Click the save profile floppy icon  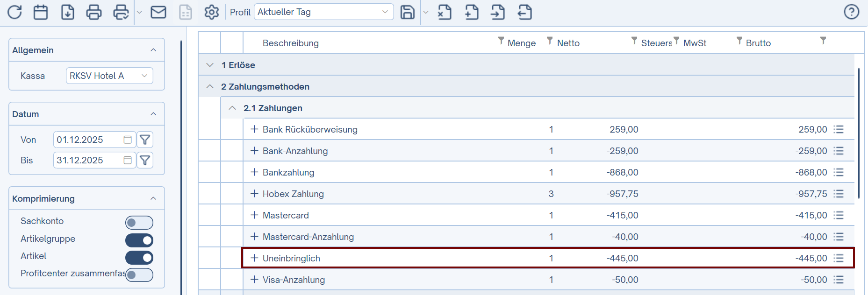tap(408, 12)
